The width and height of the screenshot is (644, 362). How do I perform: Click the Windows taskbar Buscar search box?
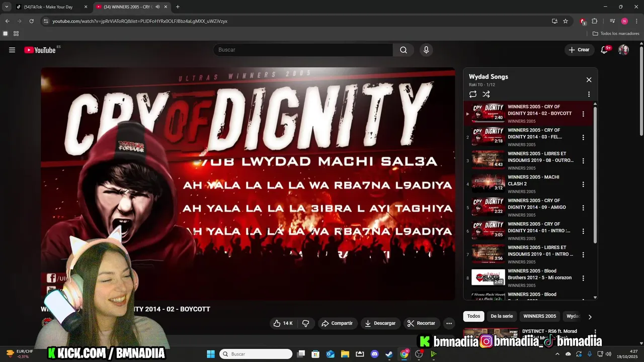(x=256, y=354)
